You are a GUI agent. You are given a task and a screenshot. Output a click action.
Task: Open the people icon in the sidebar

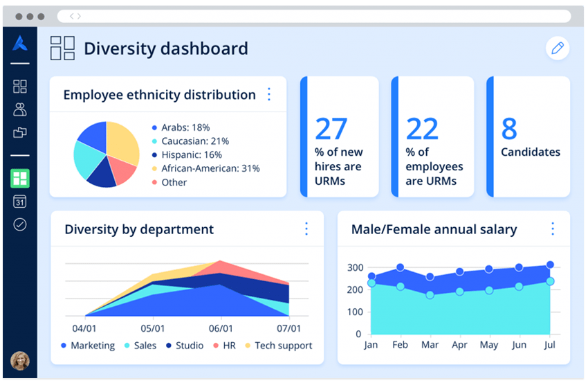point(20,109)
